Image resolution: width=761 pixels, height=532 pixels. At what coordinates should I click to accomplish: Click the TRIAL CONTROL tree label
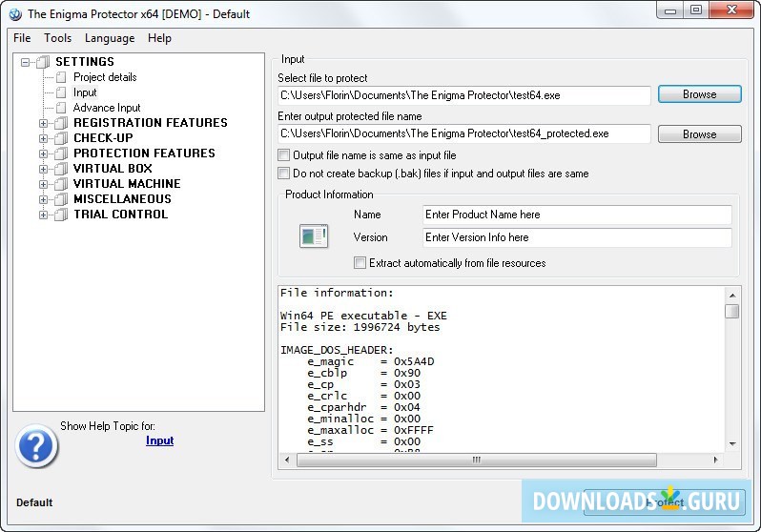(121, 215)
